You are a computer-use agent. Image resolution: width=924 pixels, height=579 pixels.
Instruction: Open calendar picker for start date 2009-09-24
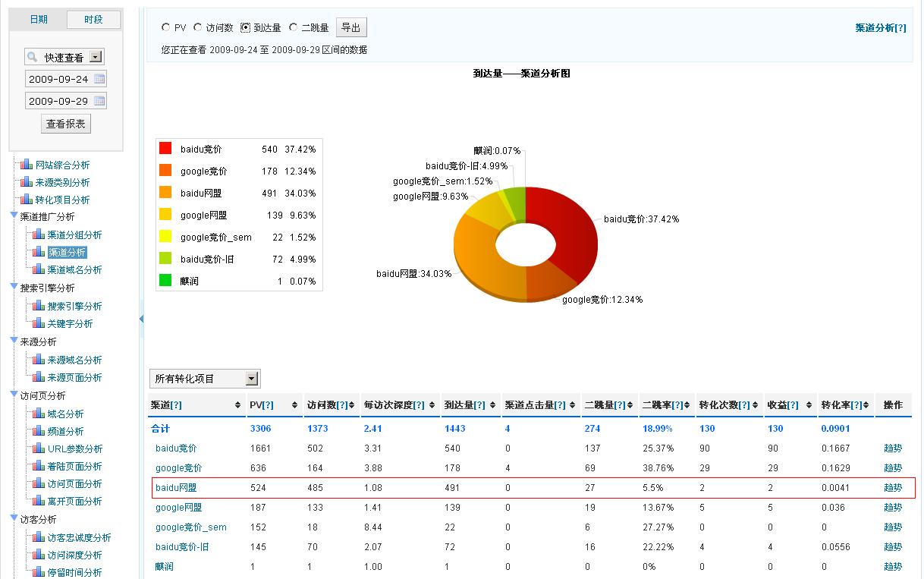coord(99,79)
